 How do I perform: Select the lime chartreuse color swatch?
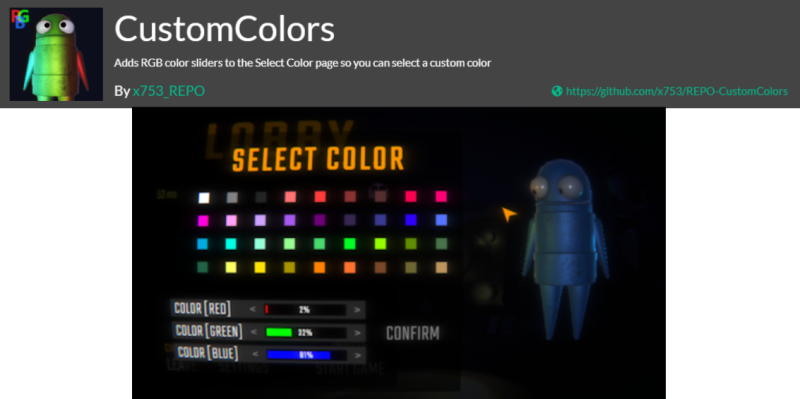[380, 244]
